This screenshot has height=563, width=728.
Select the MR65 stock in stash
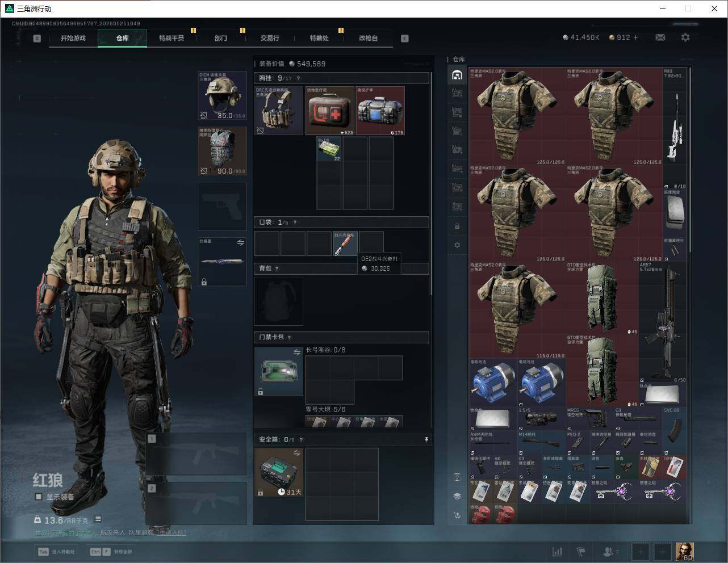(589, 419)
